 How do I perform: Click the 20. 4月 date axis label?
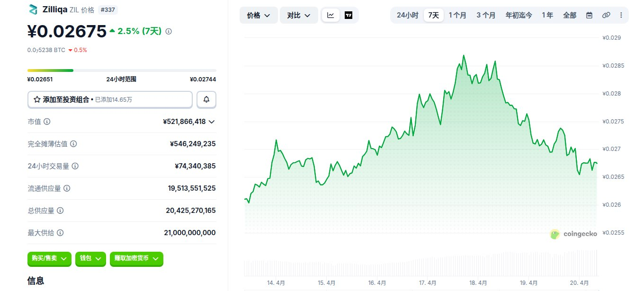click(580, 283)
